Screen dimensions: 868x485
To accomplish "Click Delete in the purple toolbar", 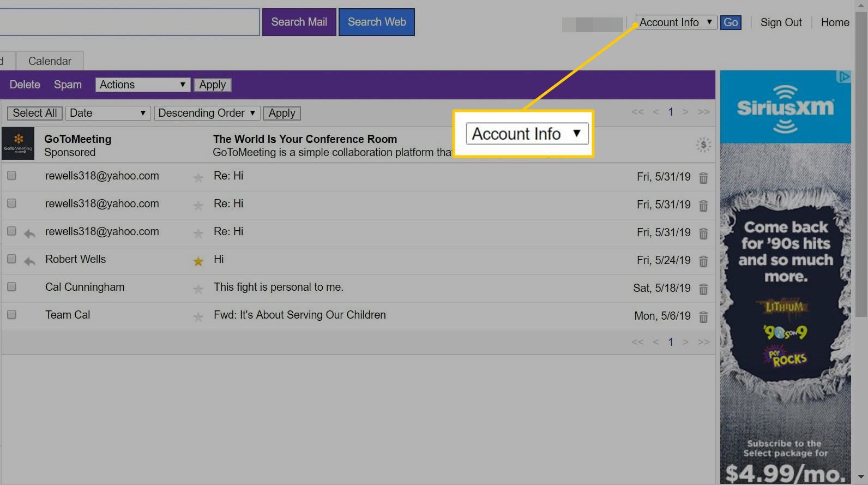I will coord(25,85).
